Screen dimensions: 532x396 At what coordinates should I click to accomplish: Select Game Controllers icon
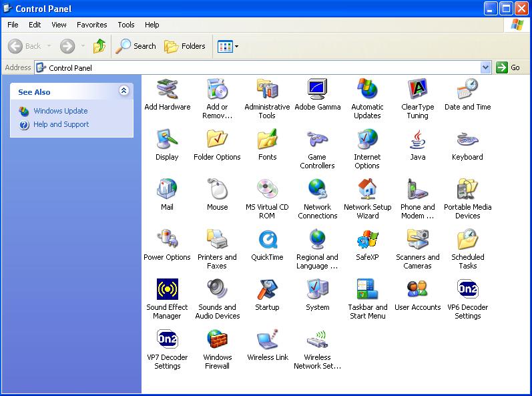point(317,139)
